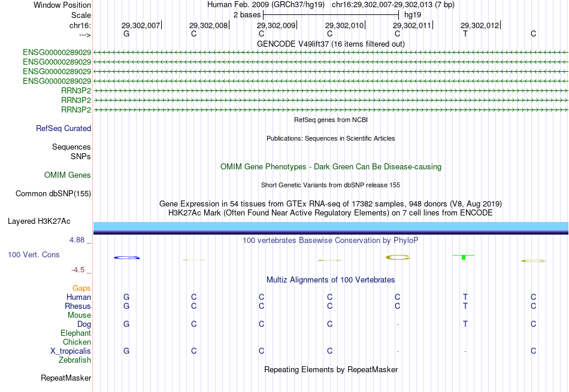Open Repeating Elements by RepeatMasker title
The image size is (569, 392).
coord(331,369)
